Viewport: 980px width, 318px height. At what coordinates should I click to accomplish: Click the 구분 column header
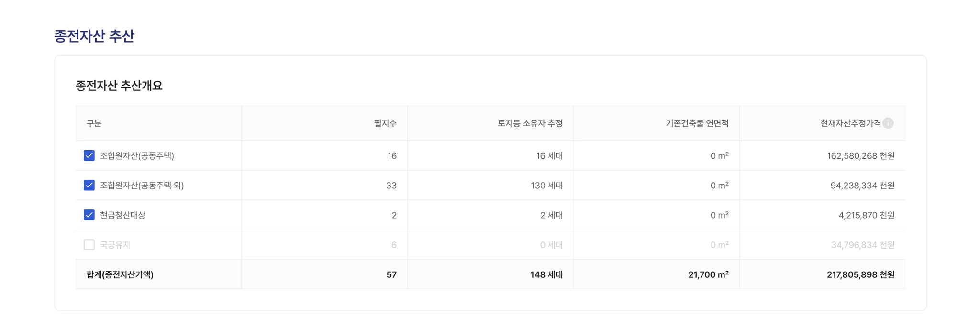click(94, 123)
